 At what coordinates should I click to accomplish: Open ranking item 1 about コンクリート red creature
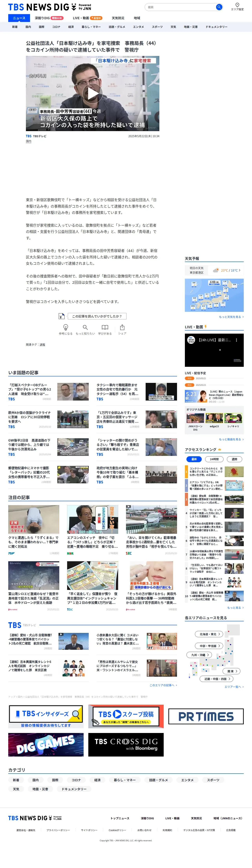(x=214, y=472)
